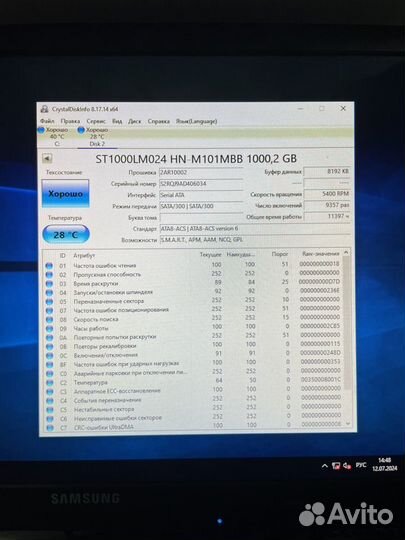The height and width of the screenshot is (540, 405).
Task: Click the Интерфейс Serial ATA field
Action: 201,195
